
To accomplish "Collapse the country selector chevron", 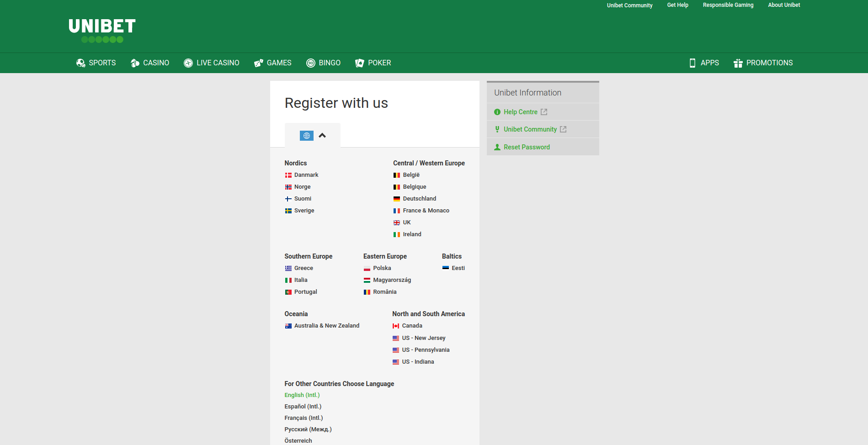I will point(322,136).
